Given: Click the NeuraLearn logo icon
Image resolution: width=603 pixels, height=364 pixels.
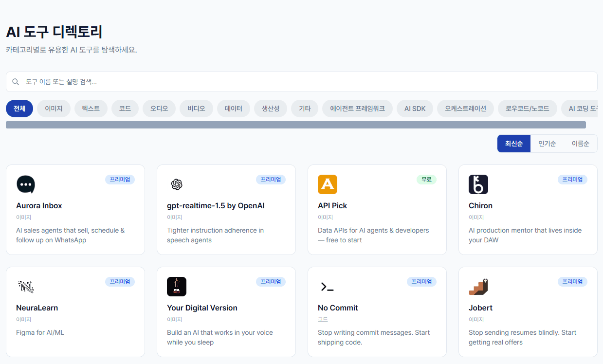Looking at the screenshot, I should click(26, 287).
